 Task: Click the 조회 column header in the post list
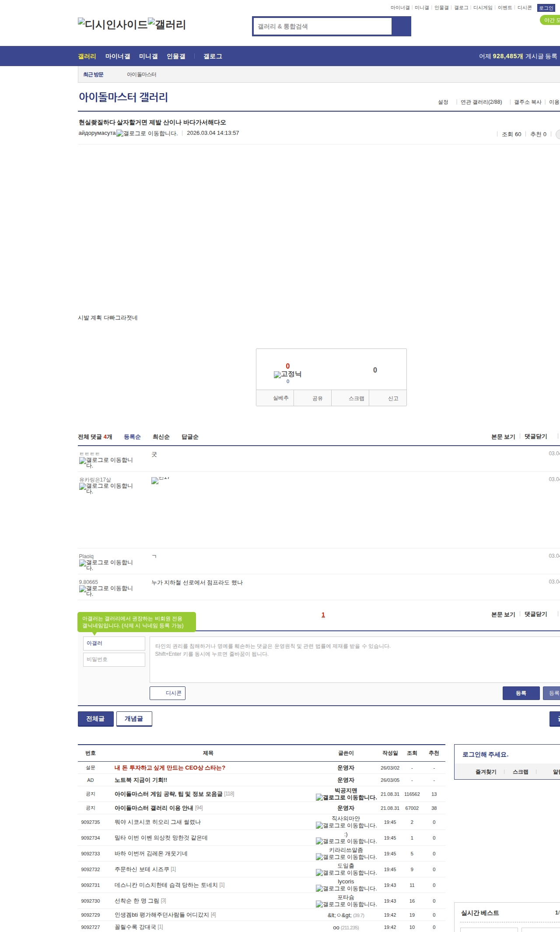tap(412, 753)
